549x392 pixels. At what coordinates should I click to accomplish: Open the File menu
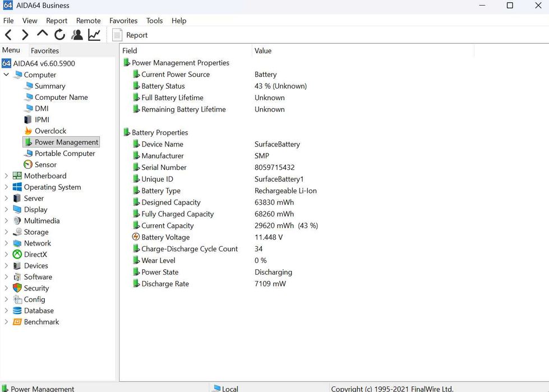point(8,21)
